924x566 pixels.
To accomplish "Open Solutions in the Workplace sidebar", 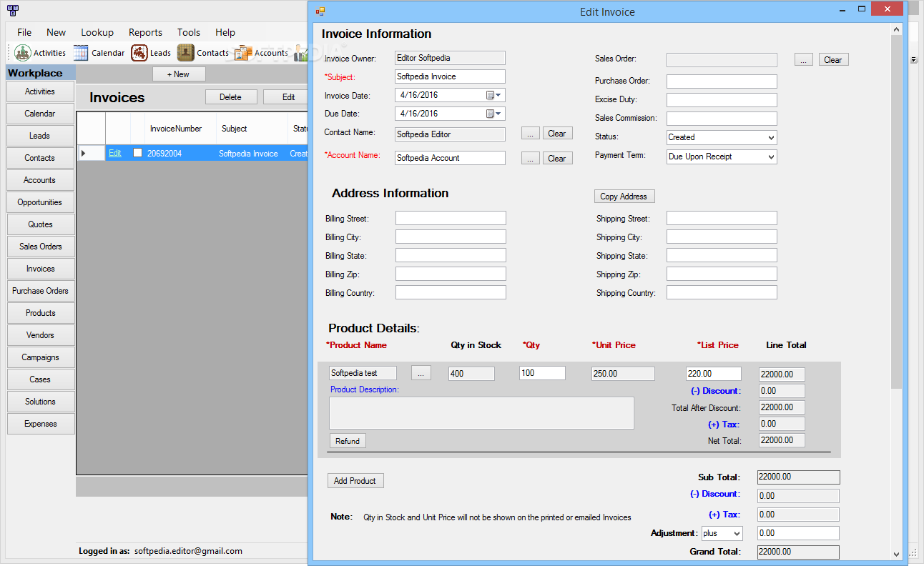I will click(40, 402).
